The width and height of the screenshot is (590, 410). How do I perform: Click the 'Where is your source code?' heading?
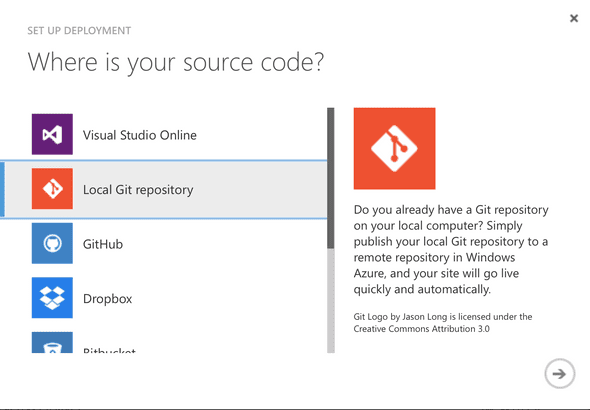coord(176,62)
